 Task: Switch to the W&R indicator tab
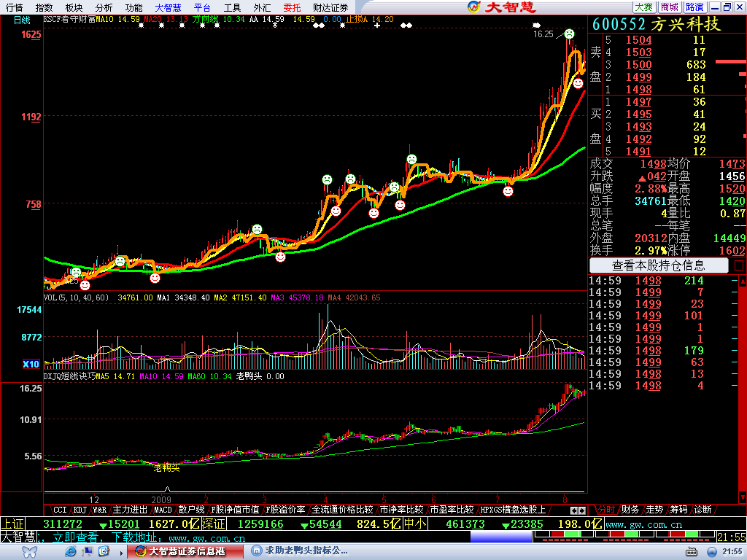(99, 510)
